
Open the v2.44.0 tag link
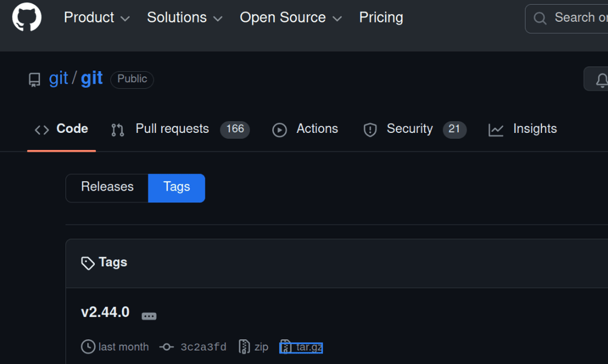(x=105, y=312)
